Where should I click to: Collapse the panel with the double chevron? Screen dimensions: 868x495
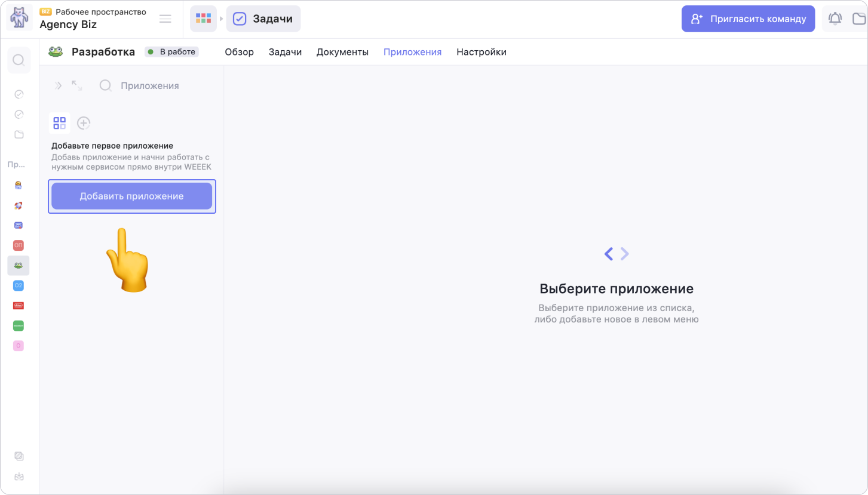[x=58, y=85]
